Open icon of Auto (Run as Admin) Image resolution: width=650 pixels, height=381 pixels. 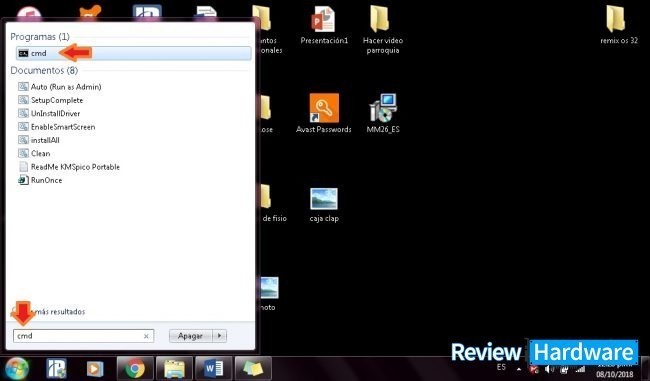[x=23, y=87]
